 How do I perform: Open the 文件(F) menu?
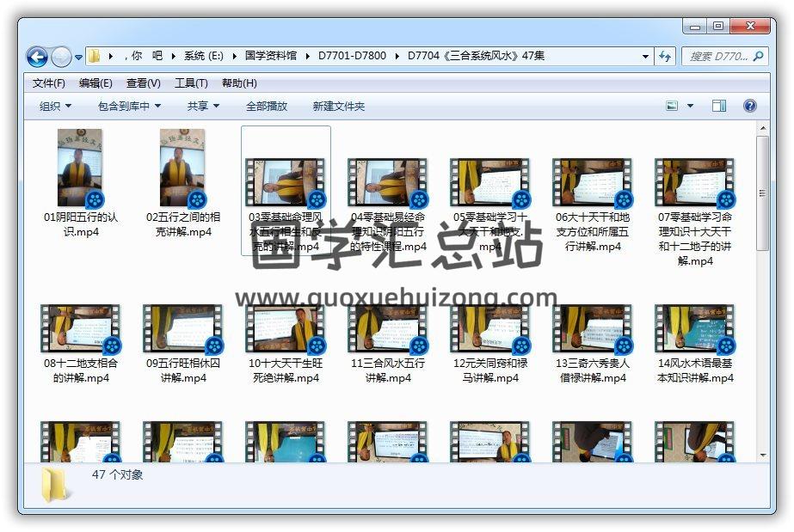(49, 83)
